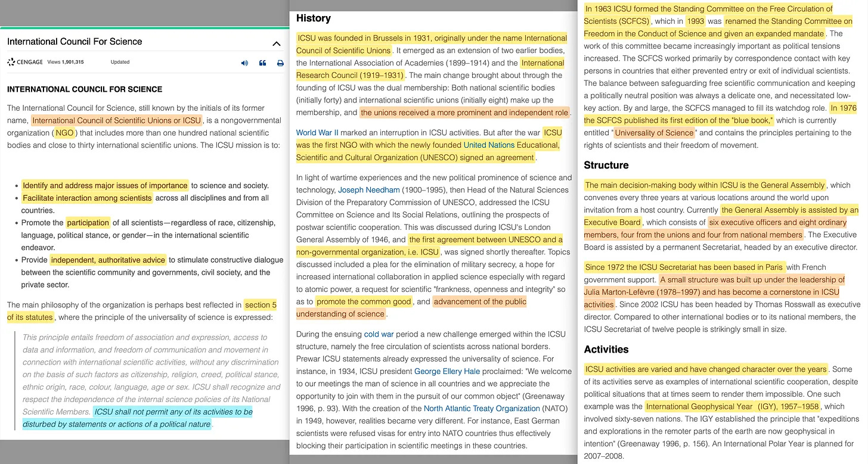
Task: Click the Views 1,901,315 counter
Action: [65, 62]
